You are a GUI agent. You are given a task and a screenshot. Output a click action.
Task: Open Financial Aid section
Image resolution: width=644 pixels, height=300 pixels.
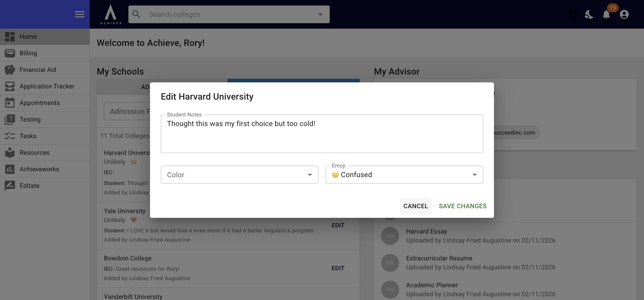pyautogui.click(x=45, y=70)
